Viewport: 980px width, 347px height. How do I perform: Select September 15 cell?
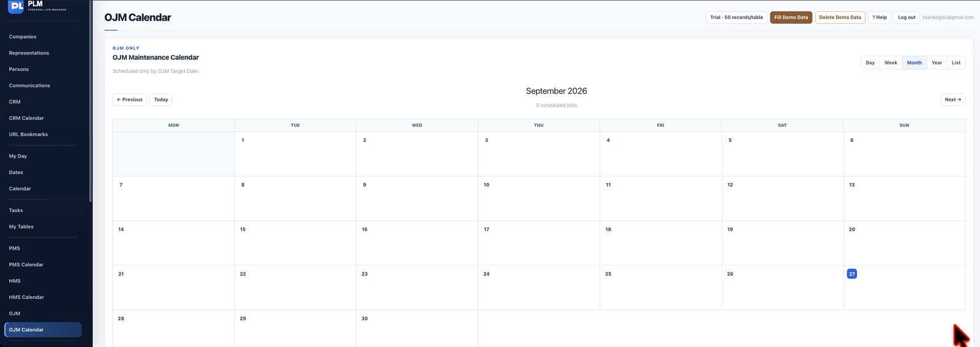[295, 243]
